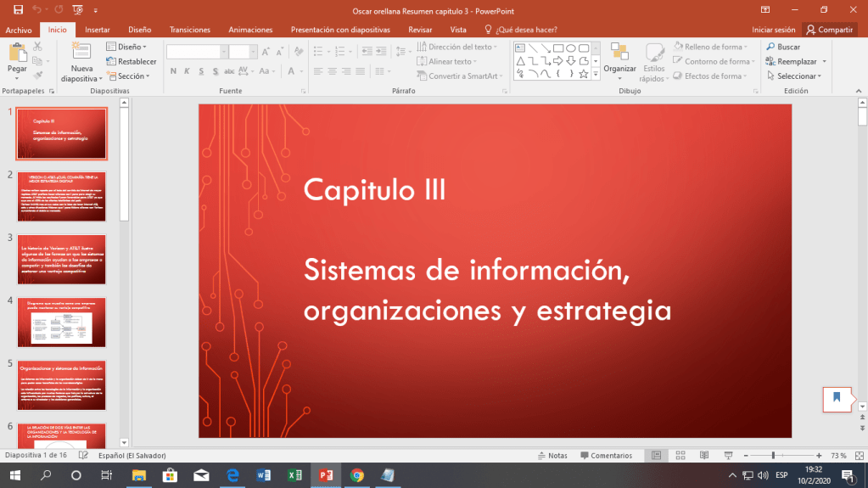Toggle Normal view button in status bar
This screenshot has width=868, height=488.
656,456
